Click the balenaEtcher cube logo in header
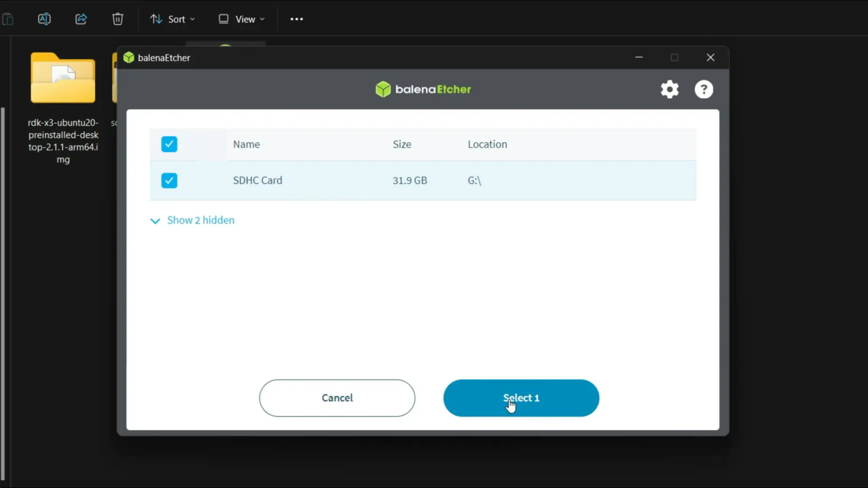The width and height of the screenshot is (868, 488). [383, 89]
